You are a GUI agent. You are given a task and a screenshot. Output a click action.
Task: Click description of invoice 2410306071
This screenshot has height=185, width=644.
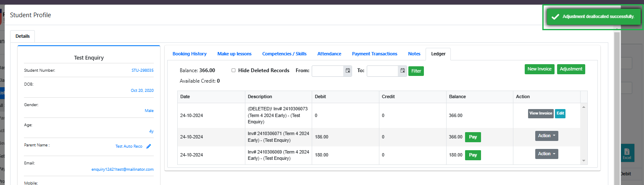coord(278,137)
